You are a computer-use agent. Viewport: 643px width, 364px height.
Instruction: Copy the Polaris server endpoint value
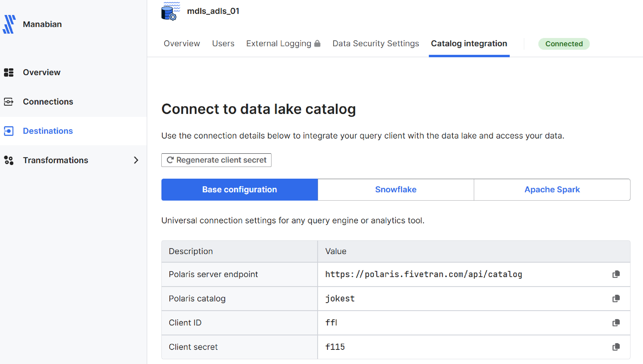pos(616,274)
